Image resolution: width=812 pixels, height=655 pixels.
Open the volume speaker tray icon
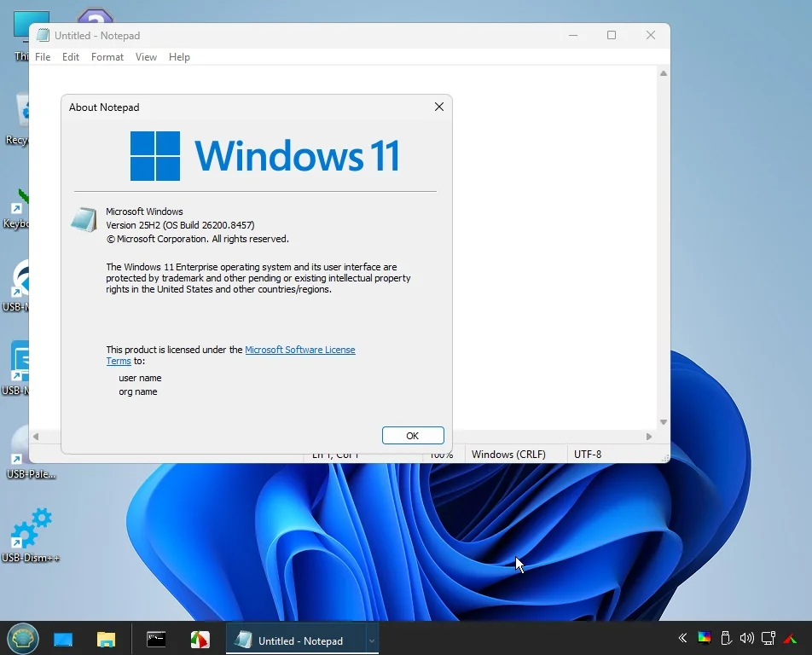(747, 638)
